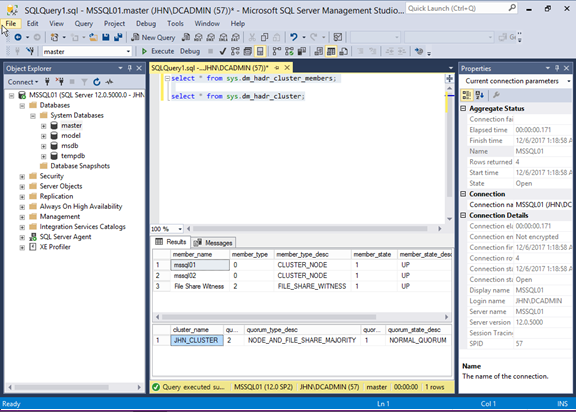This screenshot has width=576, height=412.
Task: Click the MDX query icon
Action: [x=198, y=37]
